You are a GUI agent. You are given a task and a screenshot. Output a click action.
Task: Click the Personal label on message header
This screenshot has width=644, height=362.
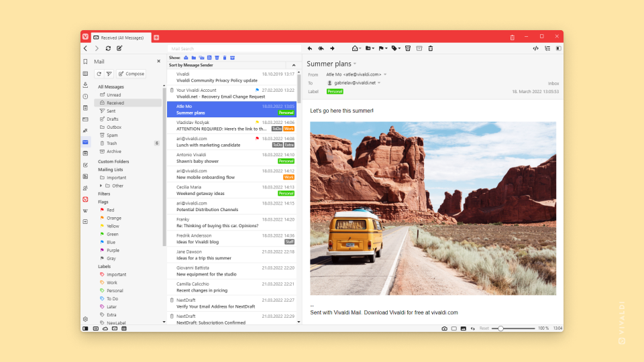point(335,92)
